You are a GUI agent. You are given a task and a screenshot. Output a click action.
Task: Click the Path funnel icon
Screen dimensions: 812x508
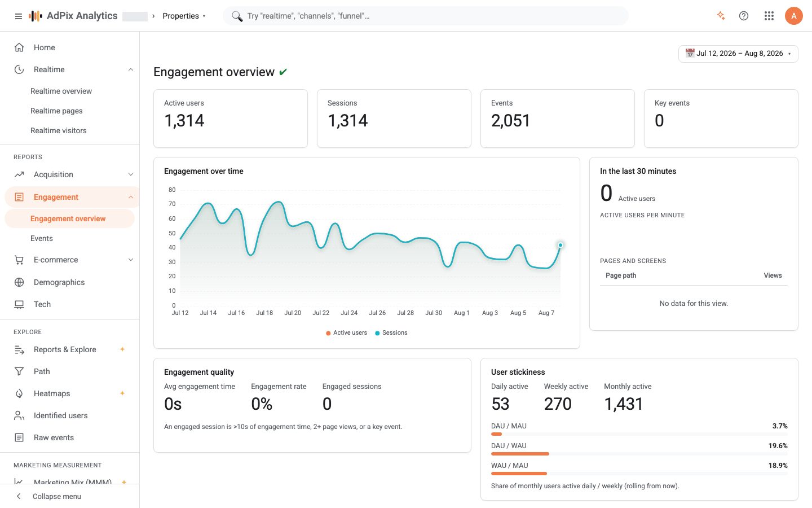pos(19,371)
